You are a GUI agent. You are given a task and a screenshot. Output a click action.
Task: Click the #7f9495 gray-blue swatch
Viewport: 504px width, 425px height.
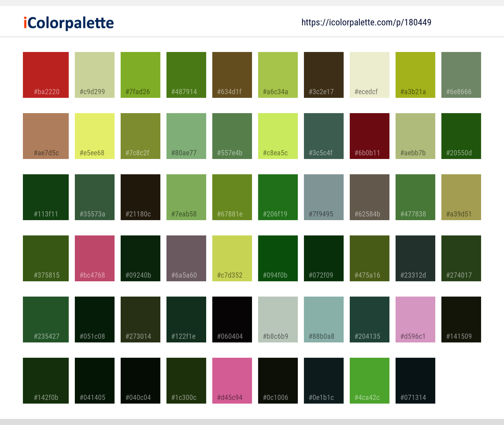[x=323, y=197]
